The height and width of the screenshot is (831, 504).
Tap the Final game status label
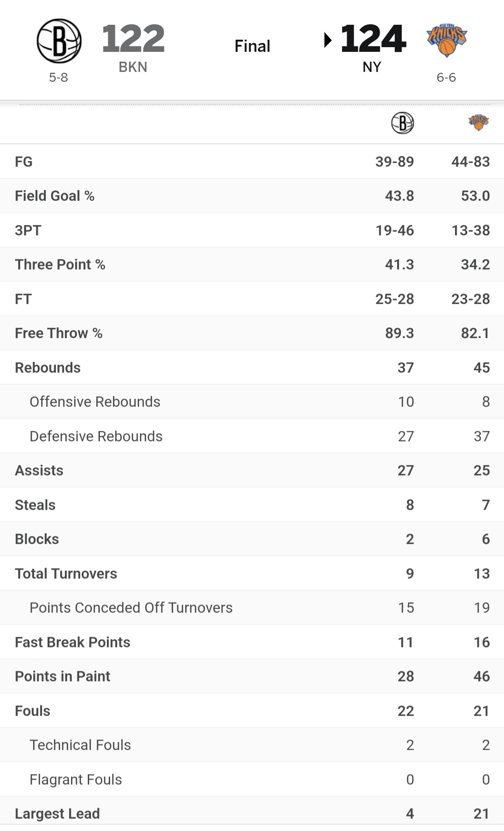[252, 46]
